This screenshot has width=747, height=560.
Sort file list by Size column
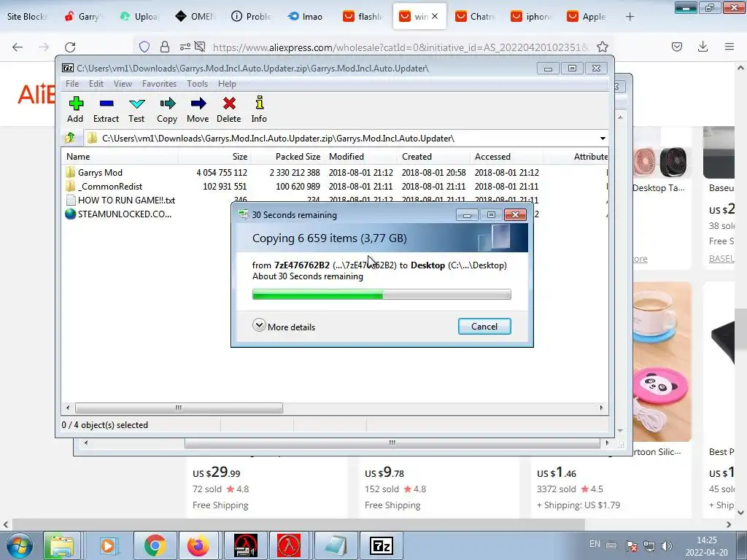[x=214, y=157]
